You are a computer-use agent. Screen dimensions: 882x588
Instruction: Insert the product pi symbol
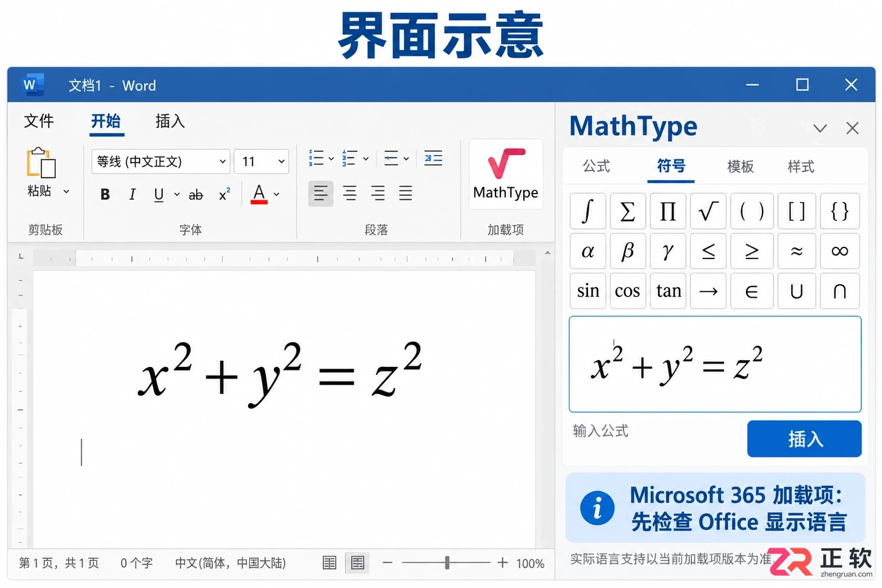pyautogui.click(x=668, y=211)
